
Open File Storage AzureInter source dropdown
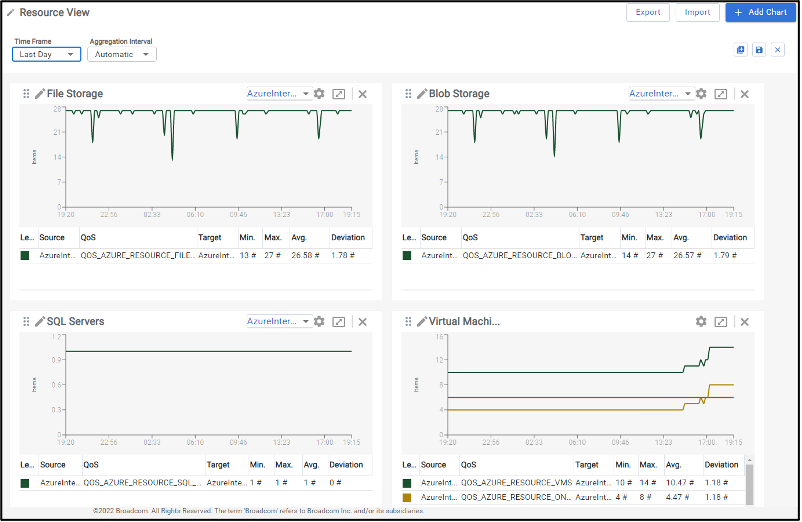tap(278, 94)
